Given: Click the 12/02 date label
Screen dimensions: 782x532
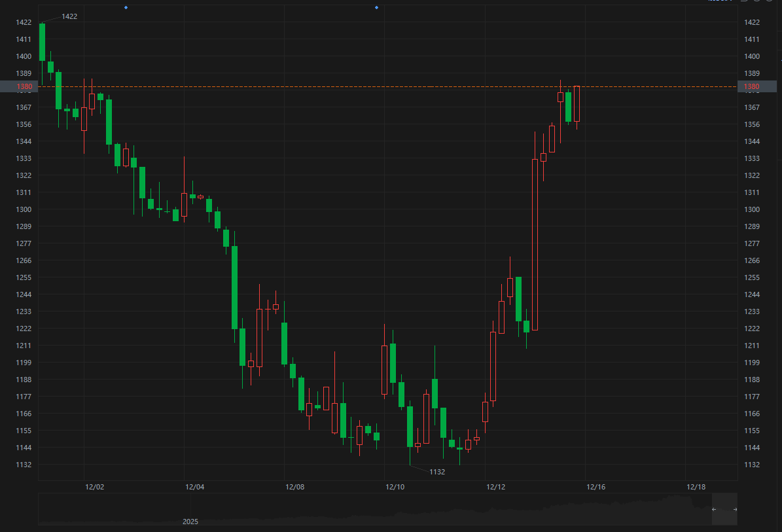Looking at the screenshot, I should (95, 487).
